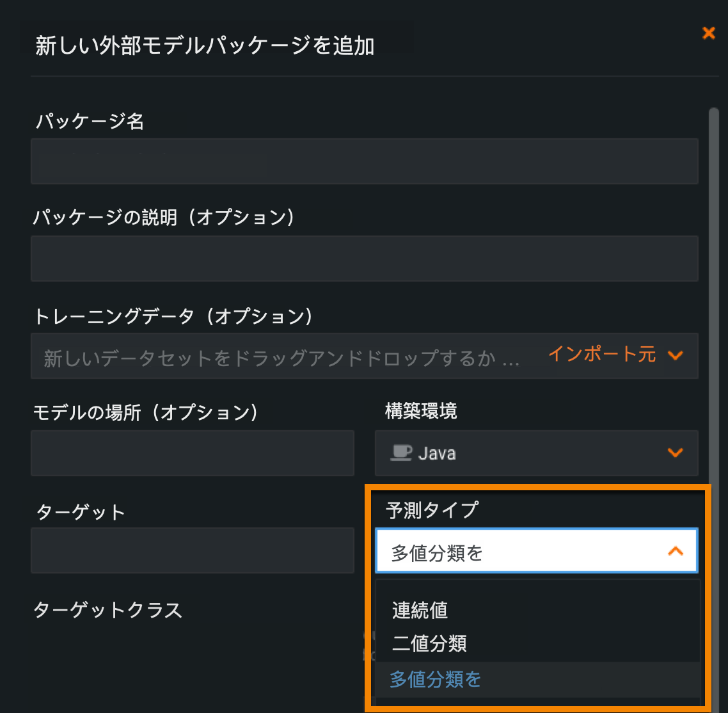Click the training data drop zone placeholder
This screenshot has width=728, height=713.
click(281, 357)
